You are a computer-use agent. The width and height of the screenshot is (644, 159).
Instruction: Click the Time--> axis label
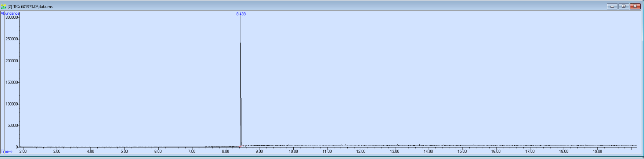pos(7,151)
